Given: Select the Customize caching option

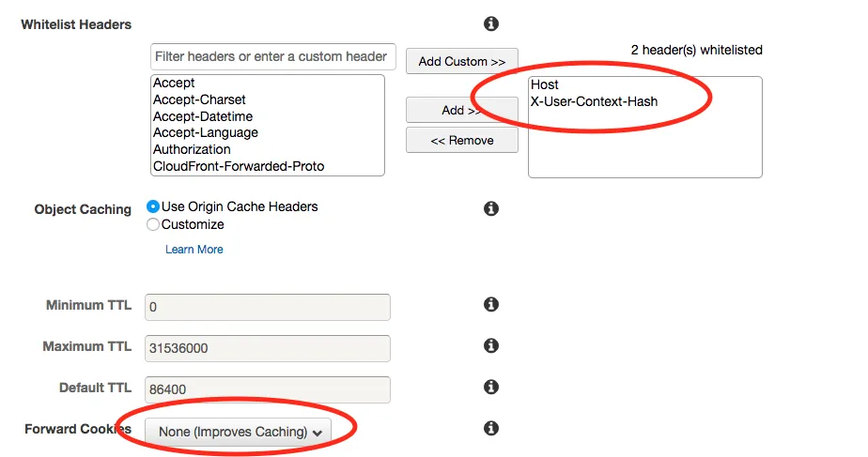Looking at the screenshot, I should (153, 224).
